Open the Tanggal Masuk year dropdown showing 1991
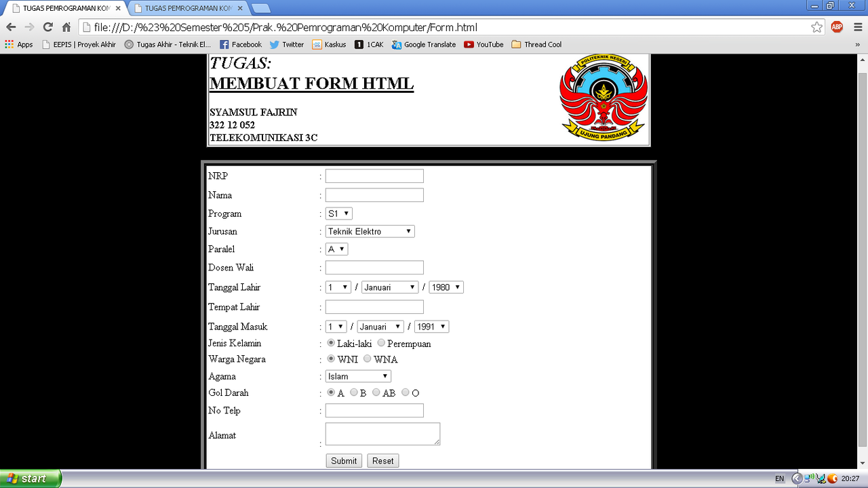Image resolution: width=868 pixels, height=488 pixels. 431,327
